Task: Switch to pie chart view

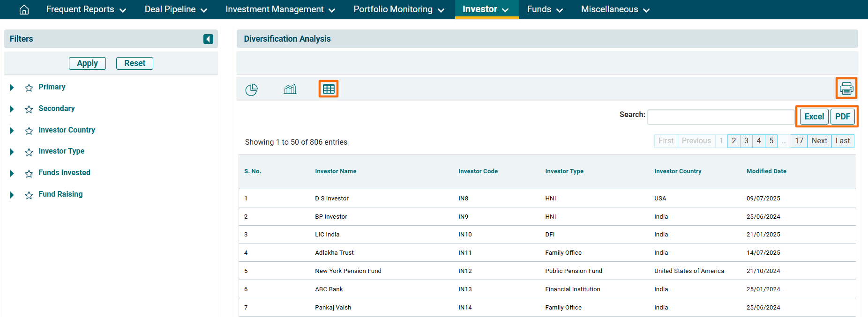Action: (251, 89)
